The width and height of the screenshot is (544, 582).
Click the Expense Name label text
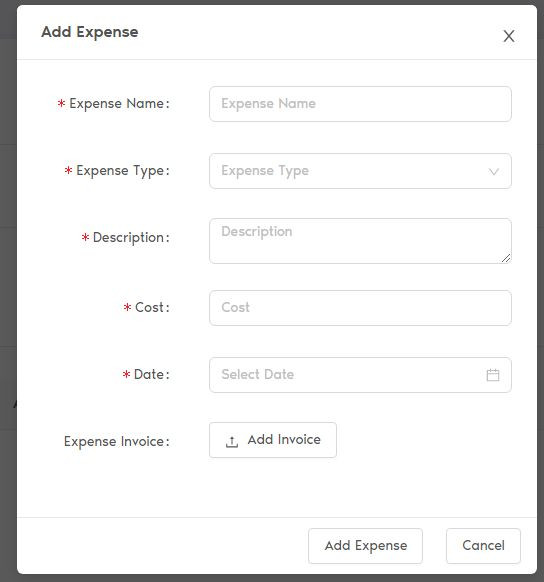tap(119, 104)
